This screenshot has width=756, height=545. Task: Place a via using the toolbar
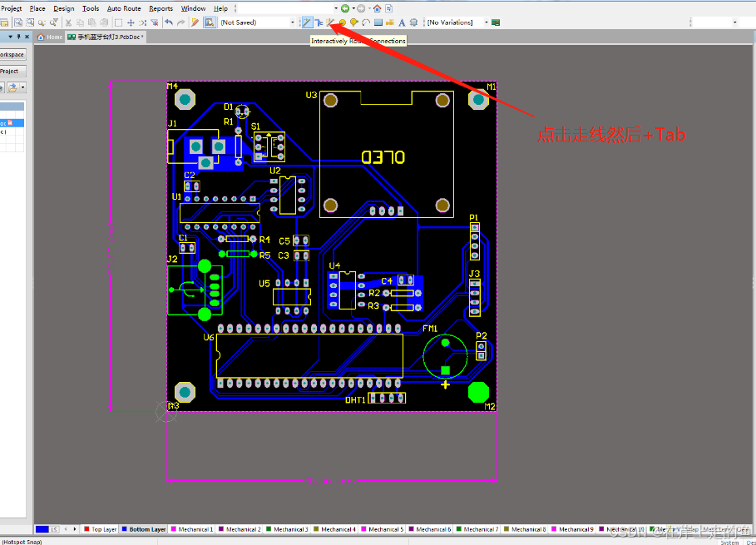pos(354,22)
